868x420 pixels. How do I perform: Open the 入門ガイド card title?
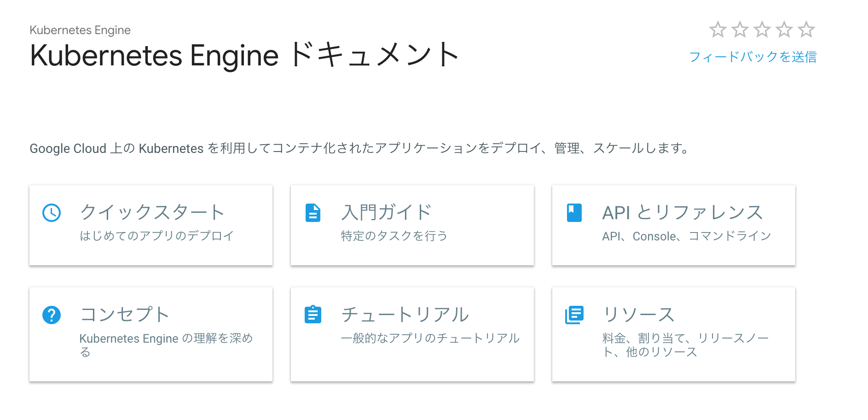(387, 212)
